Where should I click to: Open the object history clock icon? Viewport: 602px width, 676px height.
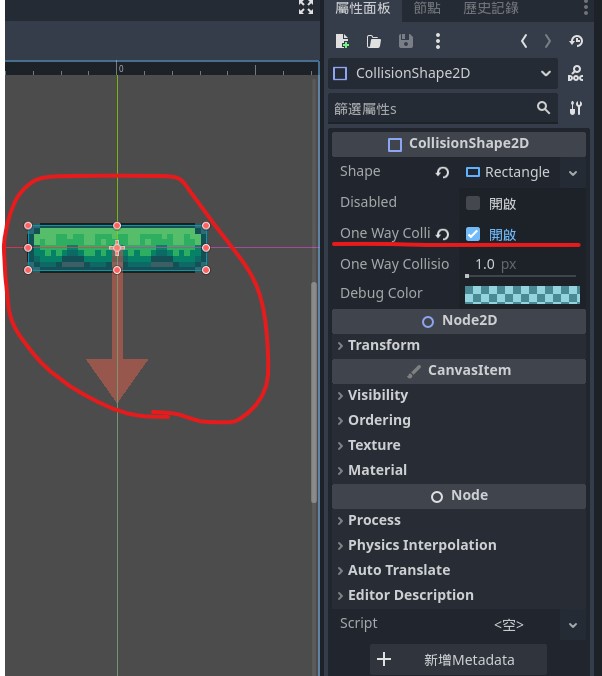pos(576,41)
